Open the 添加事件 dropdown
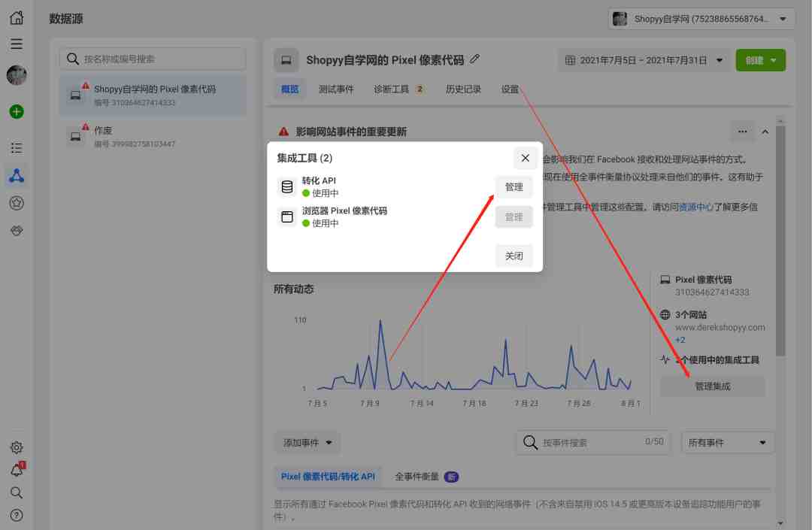The image size is (812, 530). 307,443
